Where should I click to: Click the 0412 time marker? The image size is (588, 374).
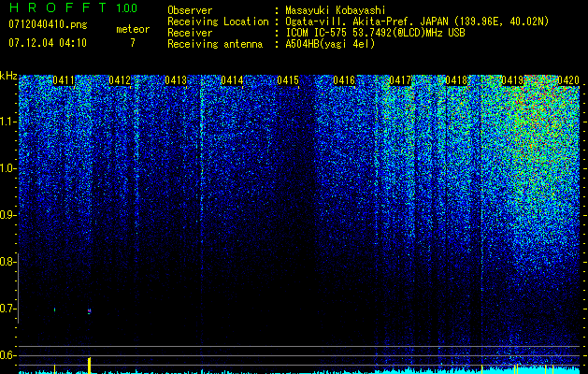(120, 80)
